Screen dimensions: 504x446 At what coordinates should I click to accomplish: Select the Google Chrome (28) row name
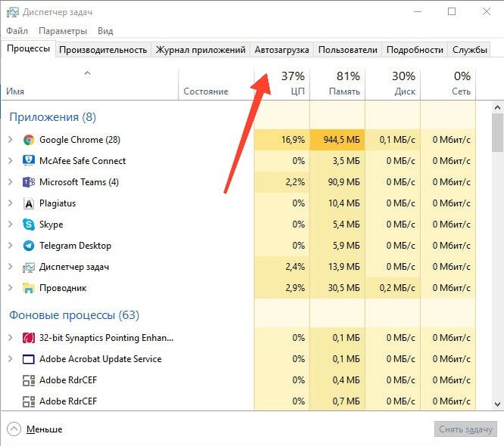click(79, 140)
